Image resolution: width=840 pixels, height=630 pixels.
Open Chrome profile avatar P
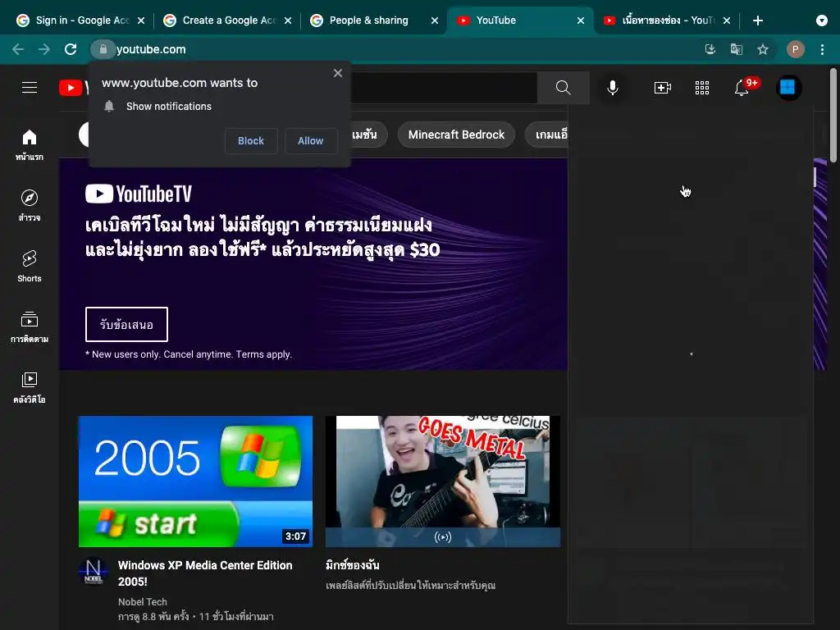795,49
